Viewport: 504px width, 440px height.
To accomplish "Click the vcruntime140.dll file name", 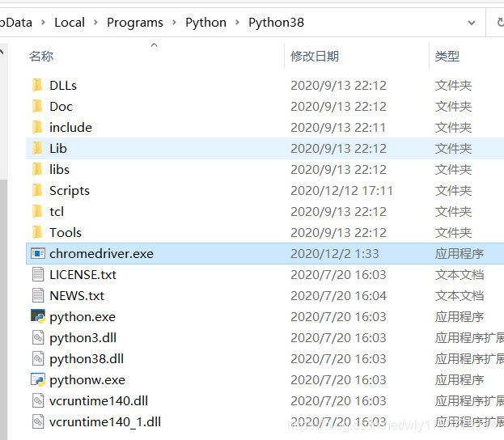I will coord(99,401).
